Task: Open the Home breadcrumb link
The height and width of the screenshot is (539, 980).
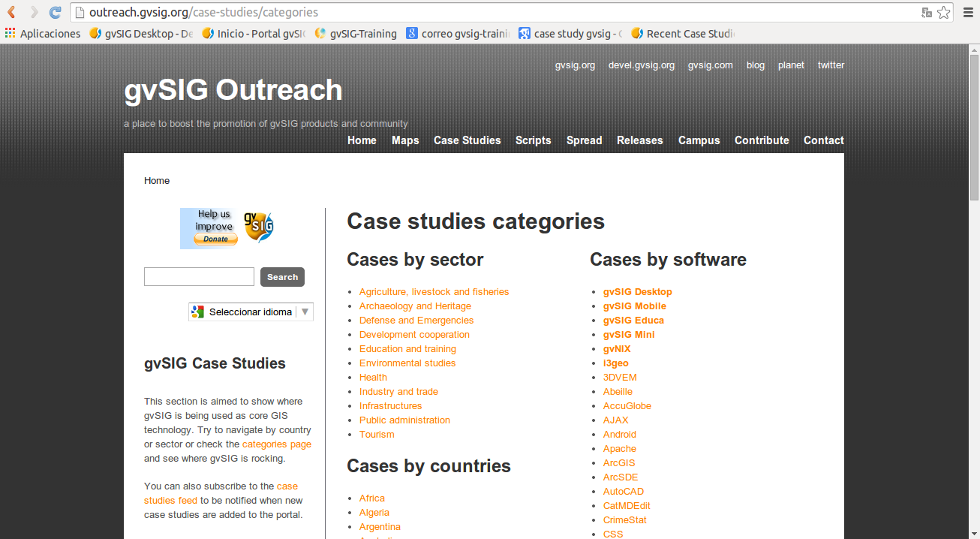Action: (157, 181)
